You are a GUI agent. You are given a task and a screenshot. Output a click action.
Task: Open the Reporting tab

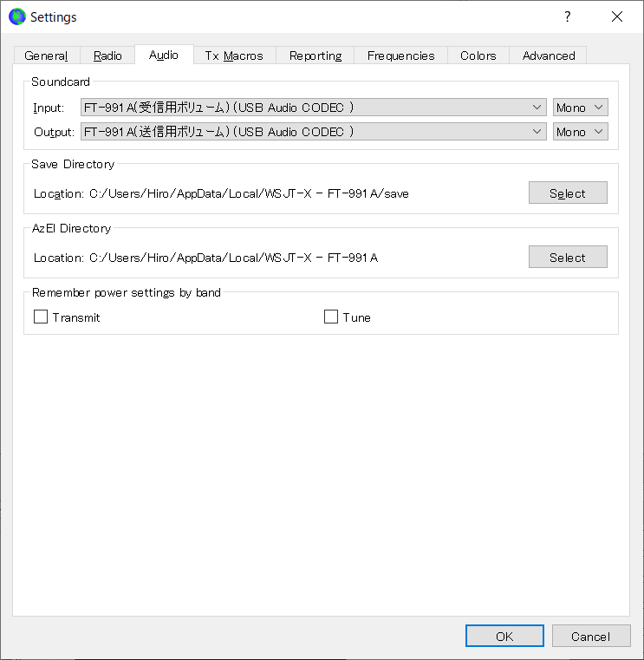pyautogui.click(x=315, y=56)
